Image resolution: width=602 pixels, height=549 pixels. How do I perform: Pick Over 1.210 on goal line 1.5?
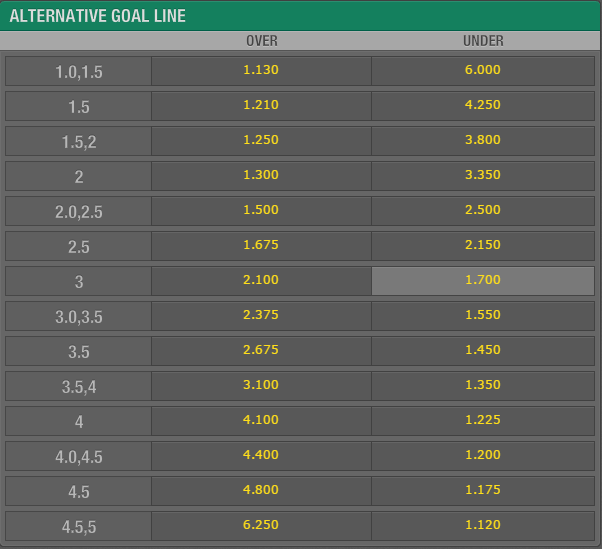click(x=261, y=106)
